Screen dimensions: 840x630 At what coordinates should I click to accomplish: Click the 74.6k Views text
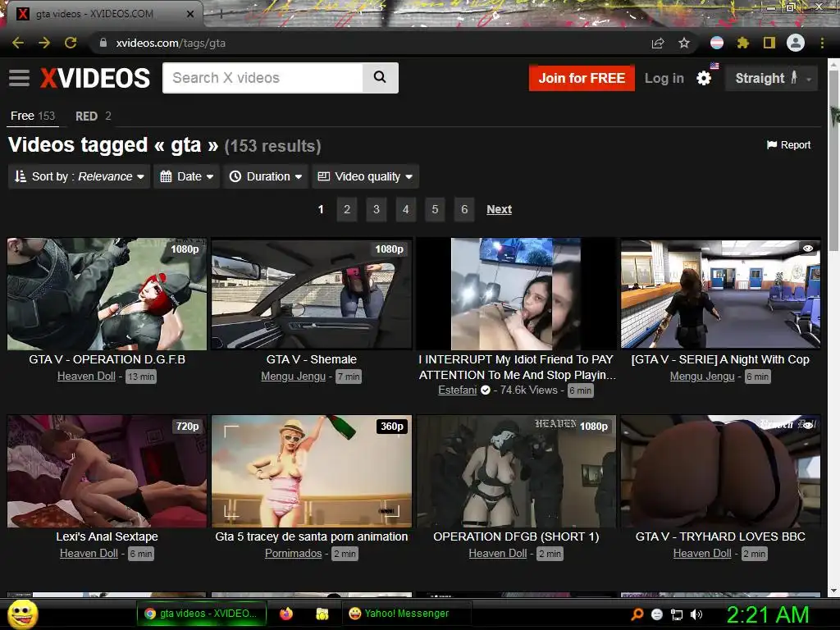tap(529, 390)
